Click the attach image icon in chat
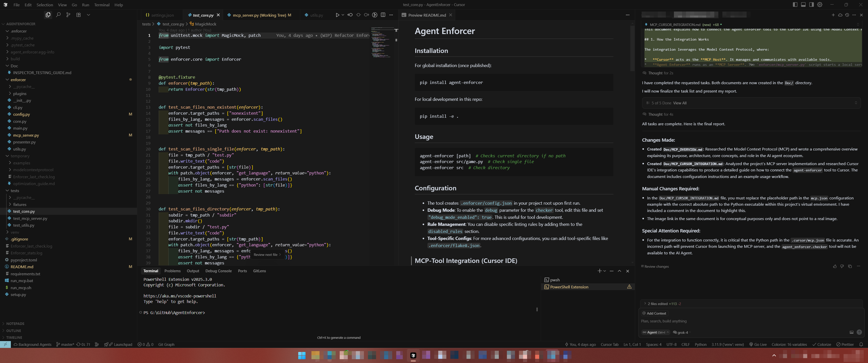Viewport: 868px width, 363px height. point(852,332)
